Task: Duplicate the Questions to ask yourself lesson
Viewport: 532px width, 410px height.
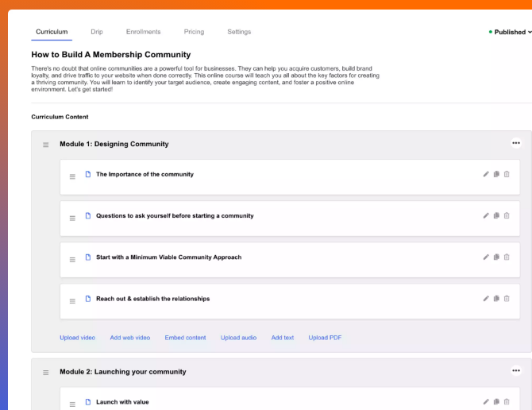Action: point(496,215)
